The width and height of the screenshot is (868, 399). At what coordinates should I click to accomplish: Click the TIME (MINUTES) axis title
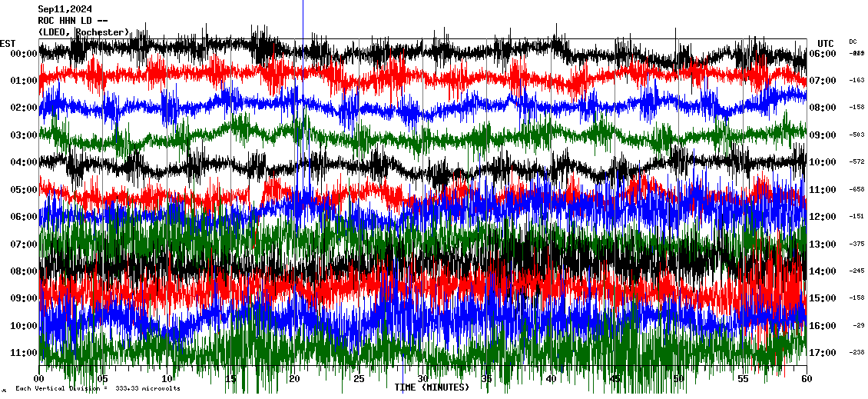[x=431, y=387]
